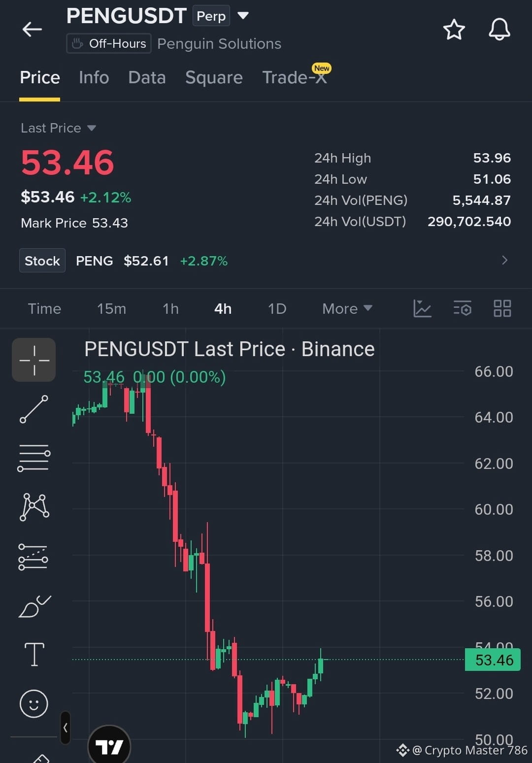Open the Data tab
Image resolution: width=532 pixels, height=763 pixels.
point(147,78)
